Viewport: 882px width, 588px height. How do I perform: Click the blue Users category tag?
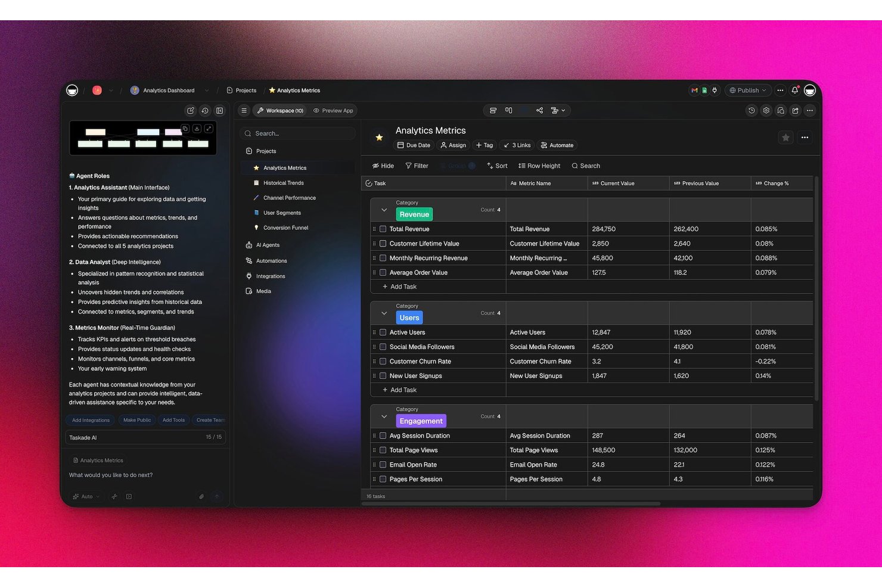pos(409,318)
